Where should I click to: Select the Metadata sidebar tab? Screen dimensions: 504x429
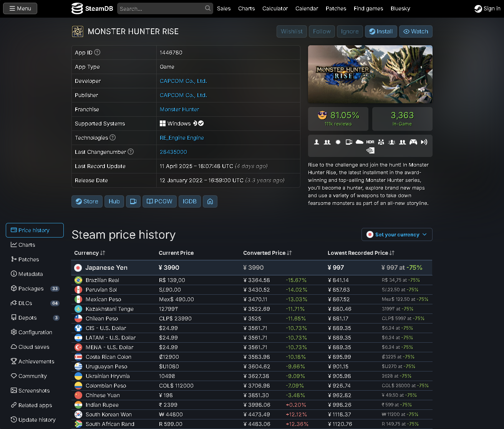[x=35, y=274]
